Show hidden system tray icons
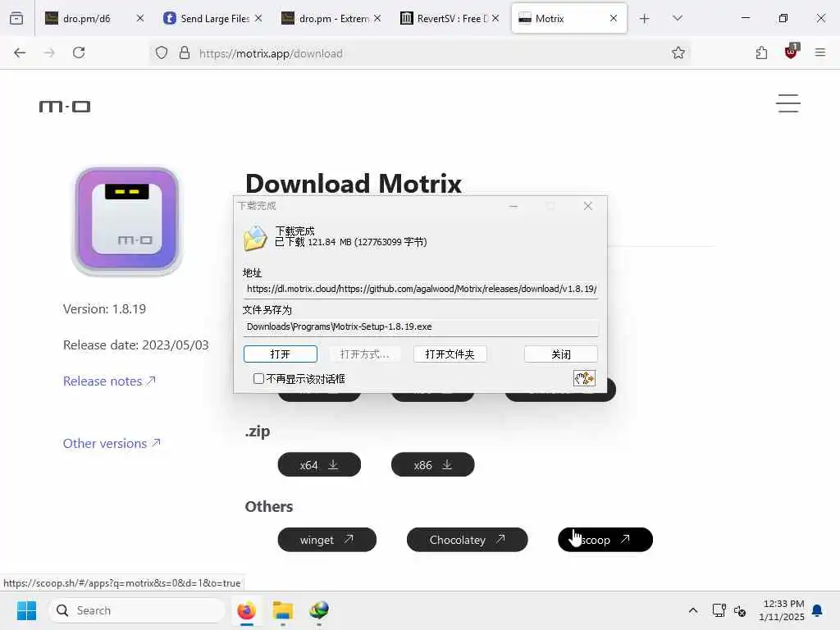 click(x=692, y=610)
